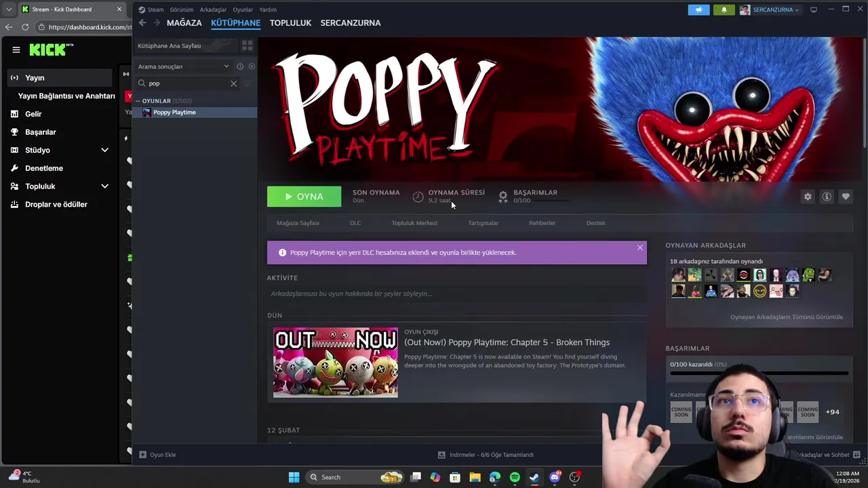This screenshot has width=868, height=488.
Task: Click the green OYNA play button
Action: [304, 197]
